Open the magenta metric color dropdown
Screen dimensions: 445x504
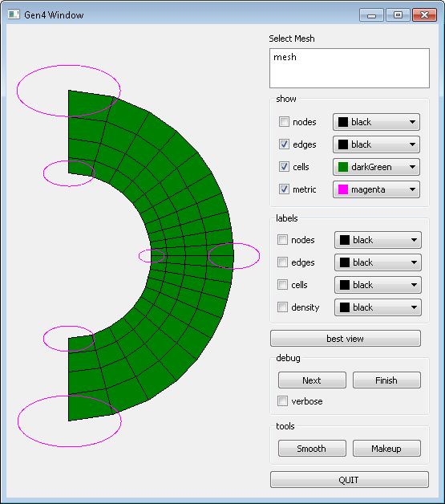coord(376,189)
